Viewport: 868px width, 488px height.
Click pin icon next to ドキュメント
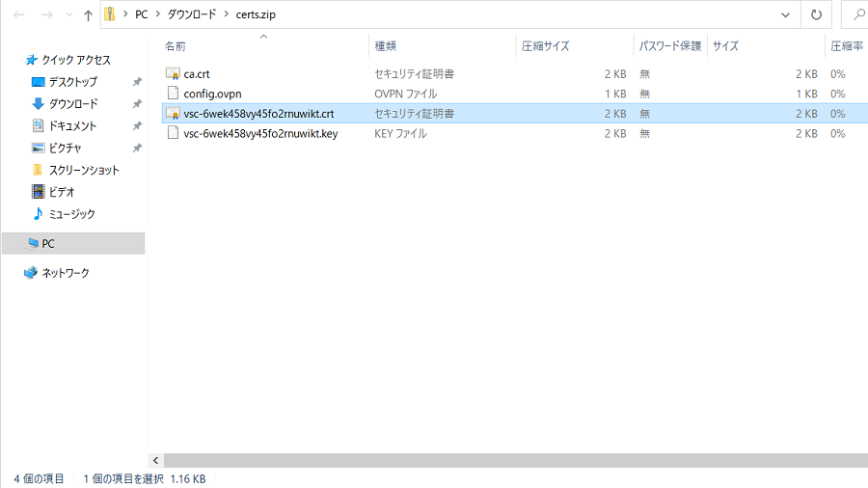point(137,126)
